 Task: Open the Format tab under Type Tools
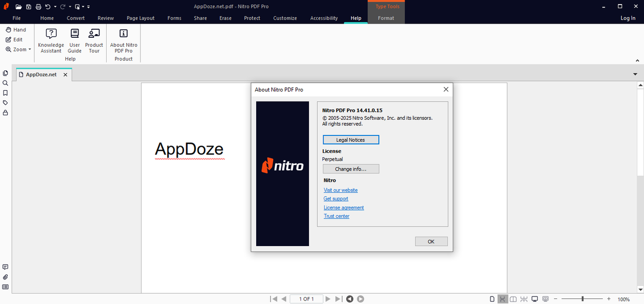point(386,18)
